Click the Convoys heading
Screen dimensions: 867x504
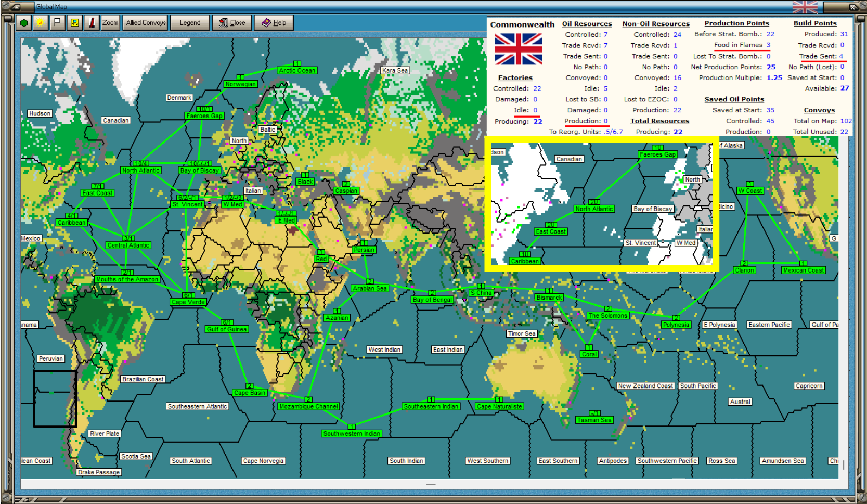pyautogui.click(x=819, y=110)
